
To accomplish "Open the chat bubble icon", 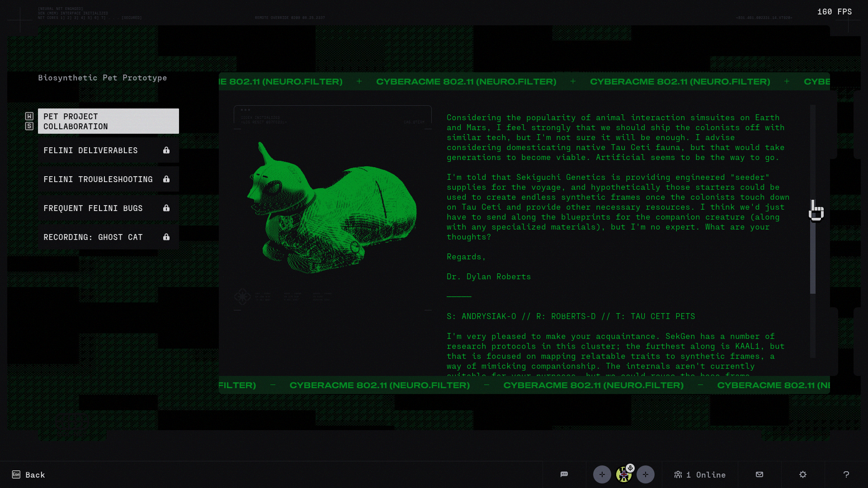I will tap(564, 474).
